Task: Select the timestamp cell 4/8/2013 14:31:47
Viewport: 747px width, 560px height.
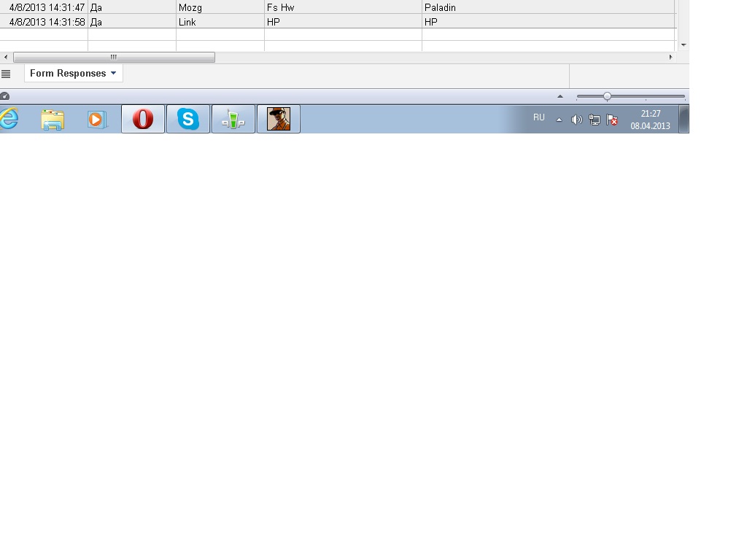Action: pos(44,7)
